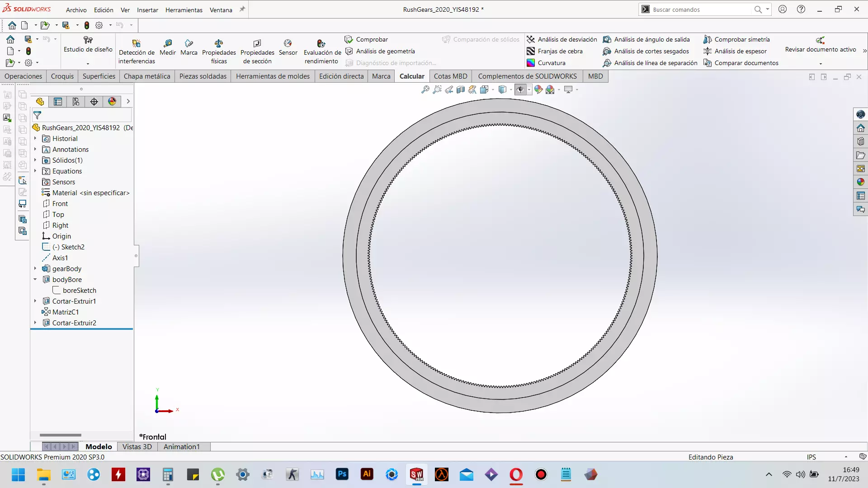Toggle hide/show items eye button

click(520, 89)
